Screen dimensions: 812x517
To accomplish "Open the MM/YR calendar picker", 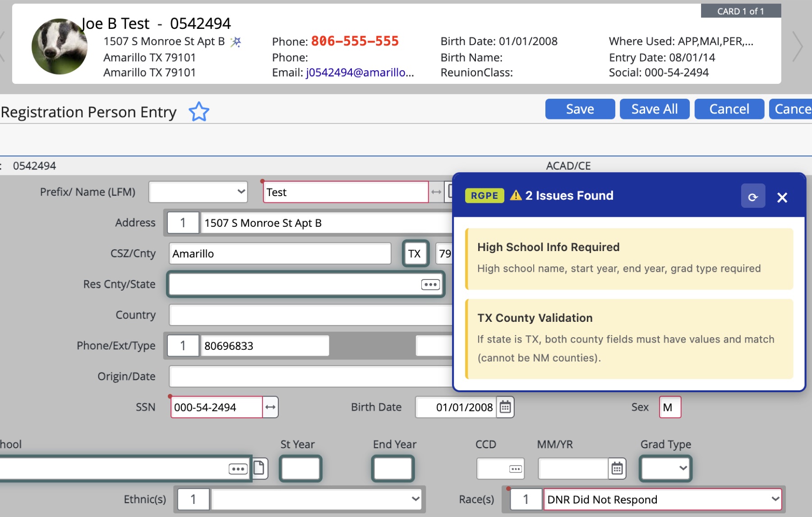I will pos(617,469).
